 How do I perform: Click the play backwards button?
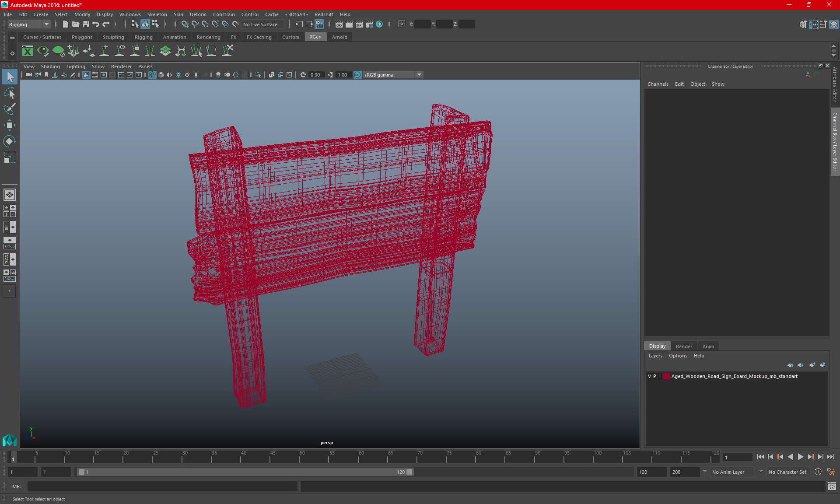click(790, 457)
